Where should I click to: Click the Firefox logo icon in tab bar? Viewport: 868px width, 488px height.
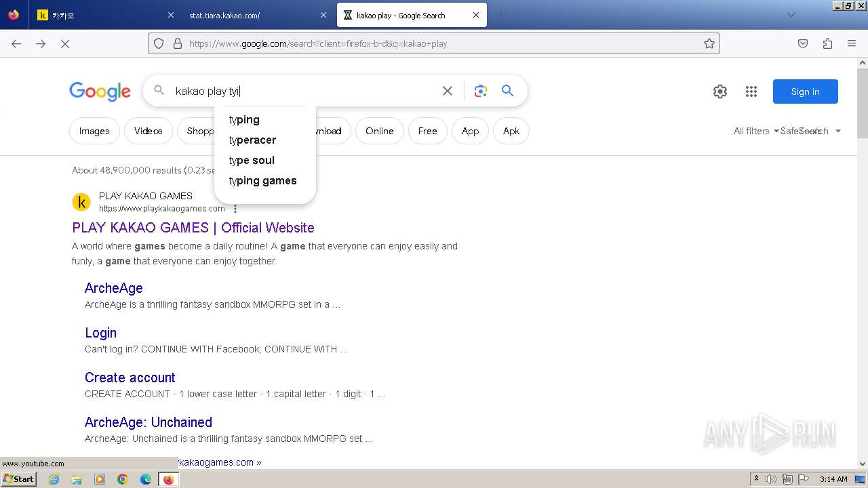tap(14, 15)
